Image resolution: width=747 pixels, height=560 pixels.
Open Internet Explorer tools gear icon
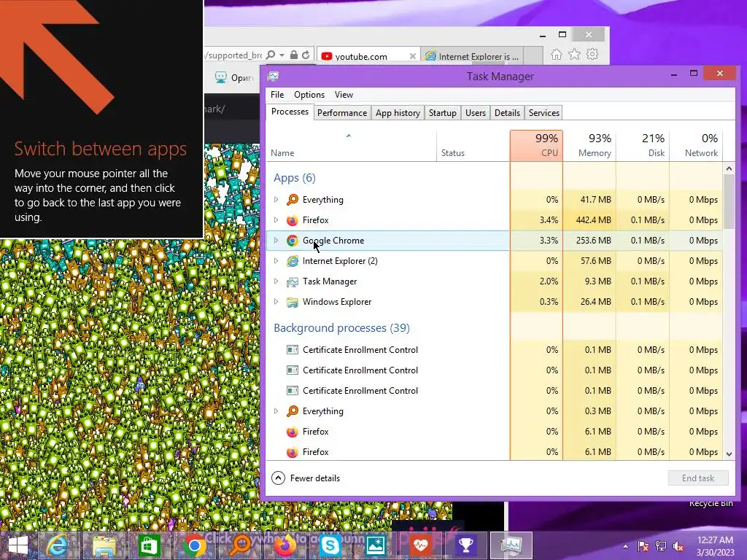(592, 55)
